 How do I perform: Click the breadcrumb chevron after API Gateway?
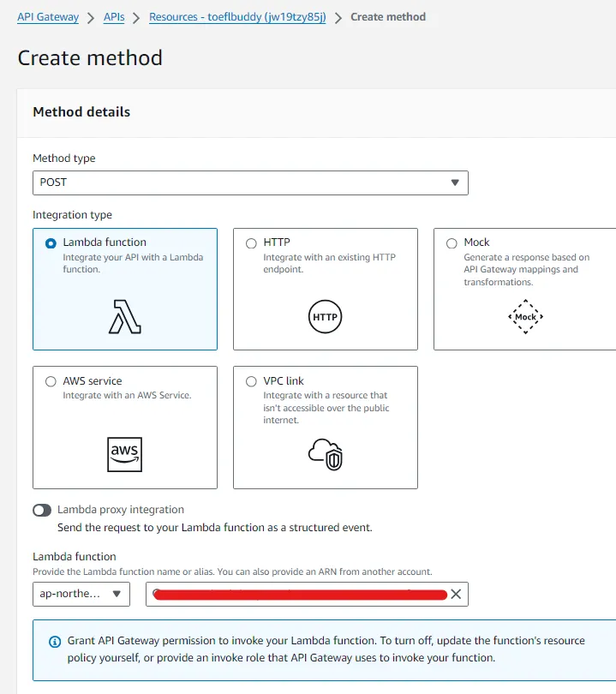coord(90,17)
